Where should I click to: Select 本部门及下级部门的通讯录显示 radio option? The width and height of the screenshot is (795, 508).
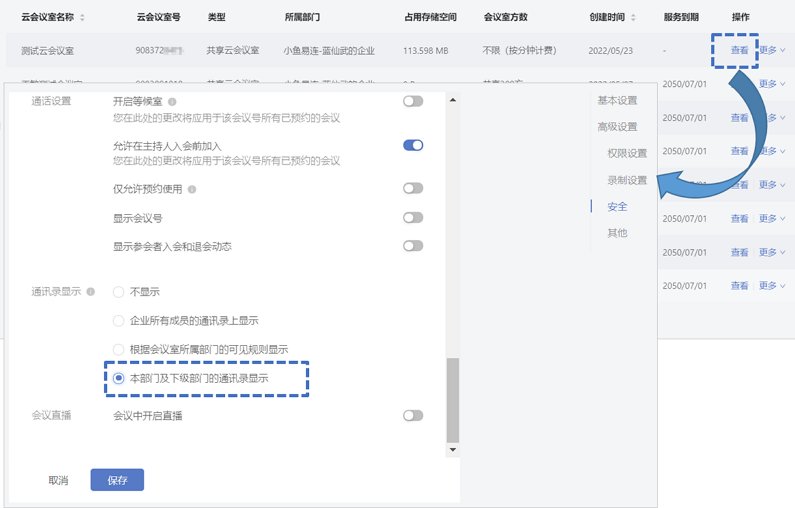coord(118,378)
